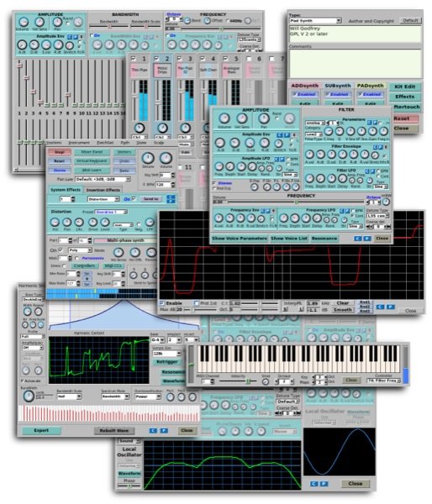The image size is (432, 504).
Task: Open the Bandwidth Scale dropdown in harmonic window
Action: point(69,396)
